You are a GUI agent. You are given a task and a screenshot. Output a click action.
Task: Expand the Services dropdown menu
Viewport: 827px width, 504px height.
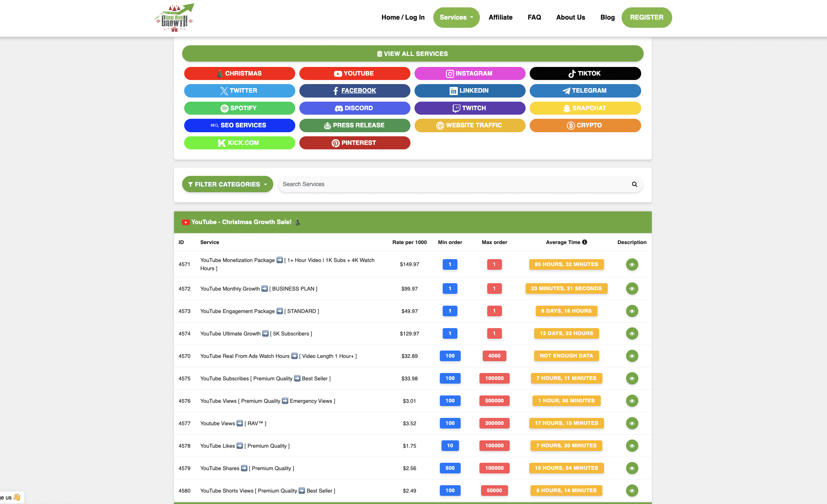[456, 18]
